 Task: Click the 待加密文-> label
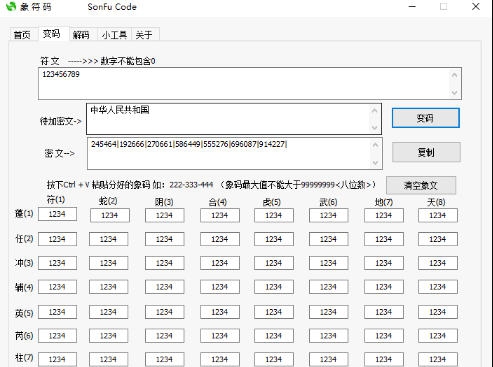coord(60,121)
